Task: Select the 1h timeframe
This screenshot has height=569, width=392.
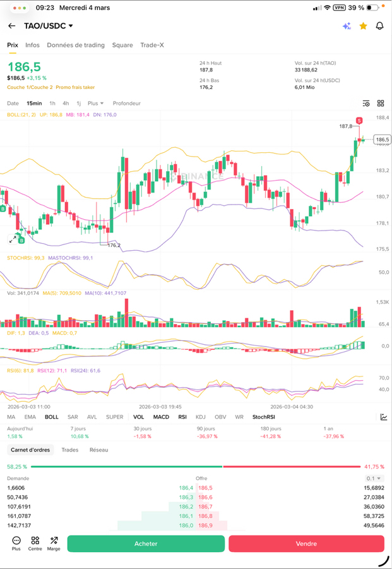Action: (52, 104)
